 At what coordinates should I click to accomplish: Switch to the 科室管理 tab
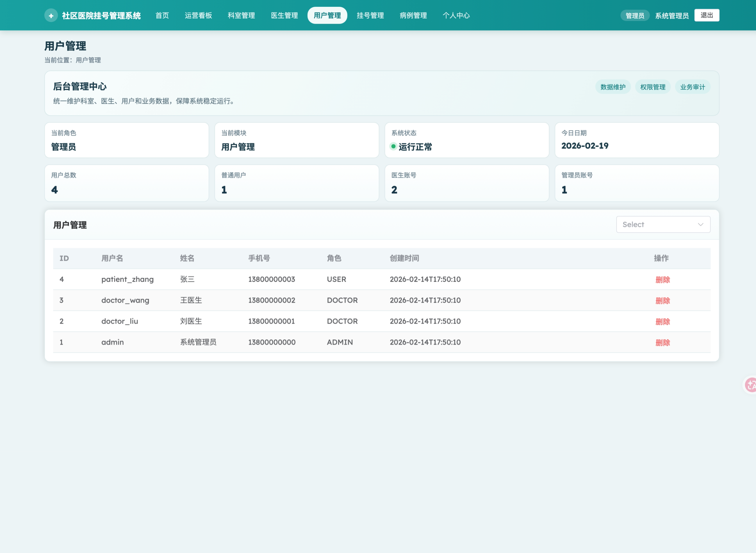coord(241,15)
